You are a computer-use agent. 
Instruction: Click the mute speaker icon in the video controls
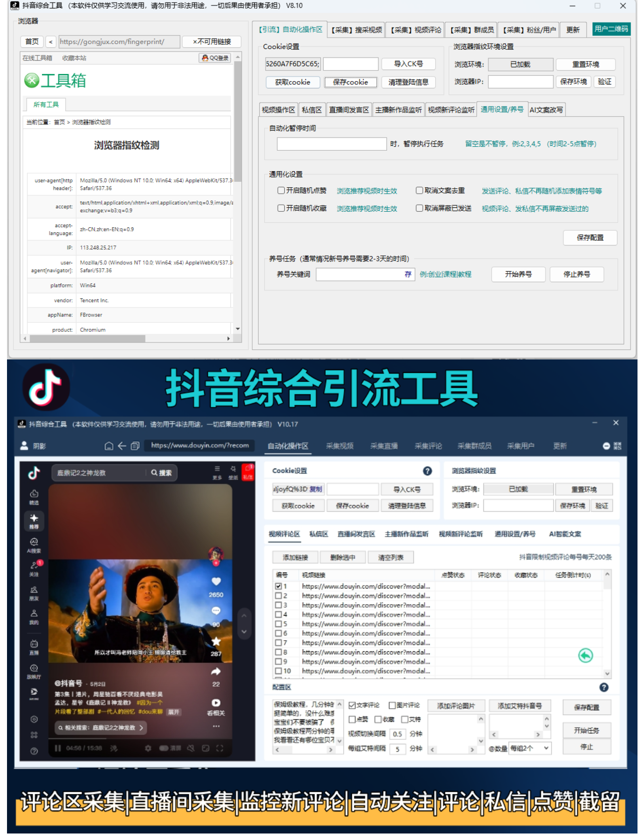tap(191, 748)
